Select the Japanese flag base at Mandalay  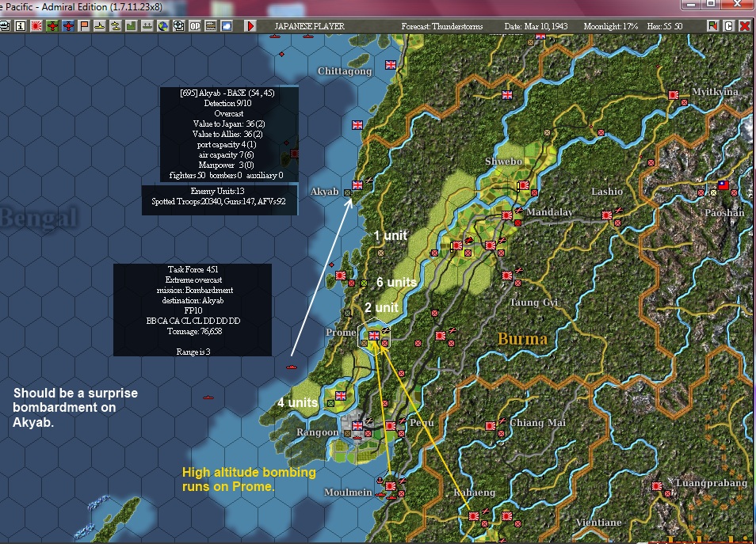pyautogui.click(x=506, y=215)
